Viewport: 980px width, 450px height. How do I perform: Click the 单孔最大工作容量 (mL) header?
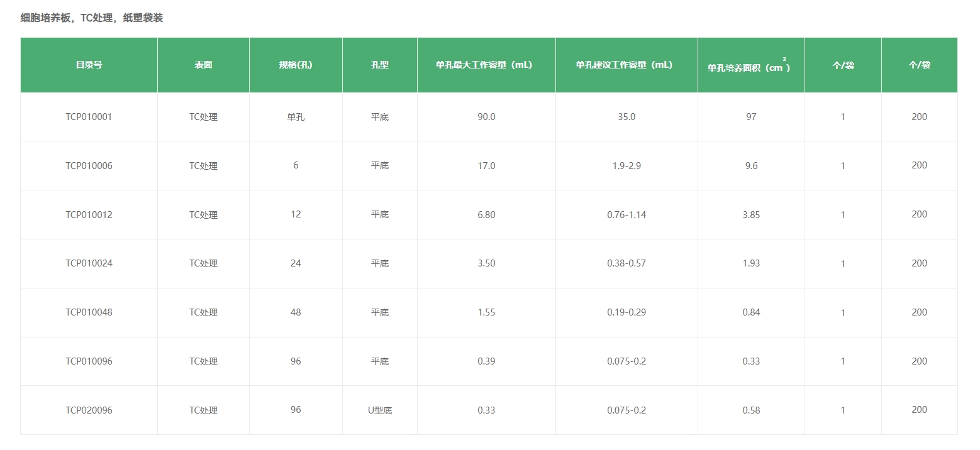tap(486, 65)
